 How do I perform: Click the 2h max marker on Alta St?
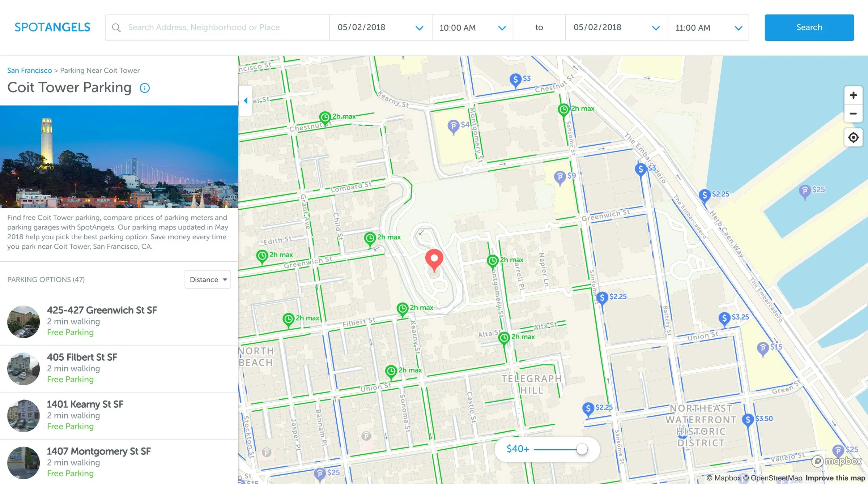coord(504,339)
